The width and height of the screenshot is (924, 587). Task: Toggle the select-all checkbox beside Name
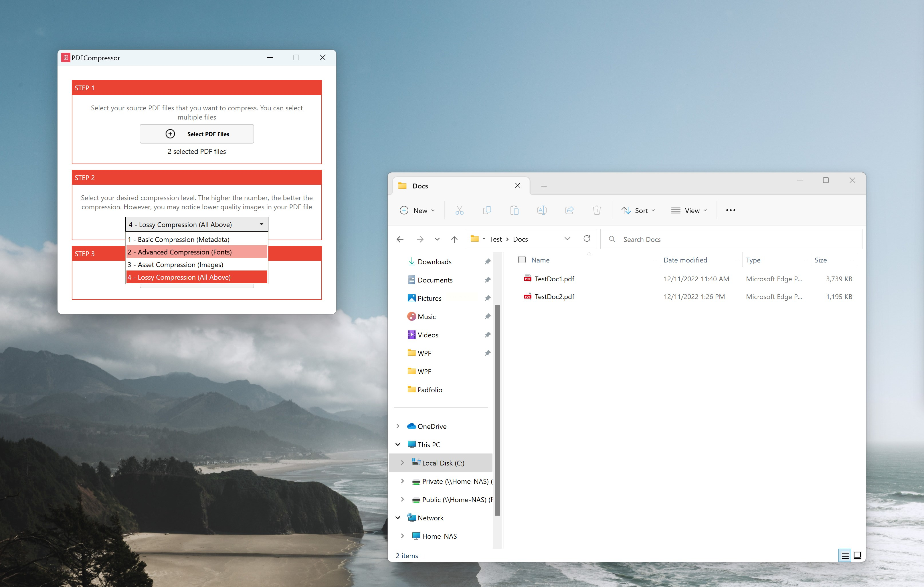tap(522, 260)
